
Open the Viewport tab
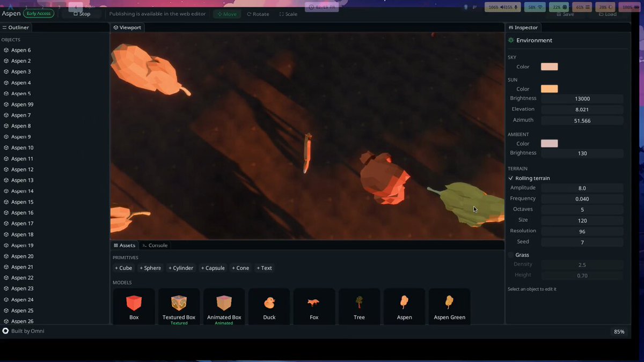click(x=127, y=27)
